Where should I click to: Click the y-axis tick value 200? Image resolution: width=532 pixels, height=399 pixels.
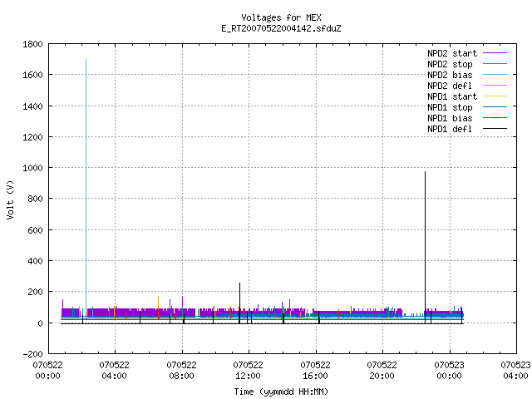tap(35, 292)
